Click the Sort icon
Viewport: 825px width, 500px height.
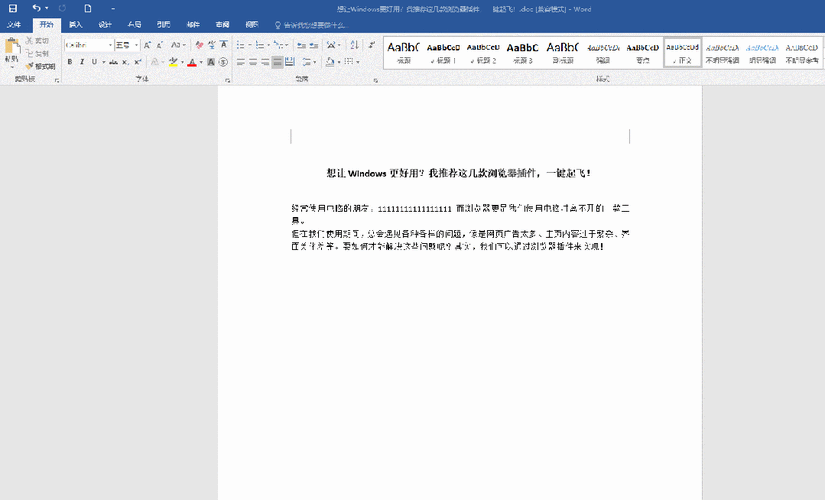point(355,45)
